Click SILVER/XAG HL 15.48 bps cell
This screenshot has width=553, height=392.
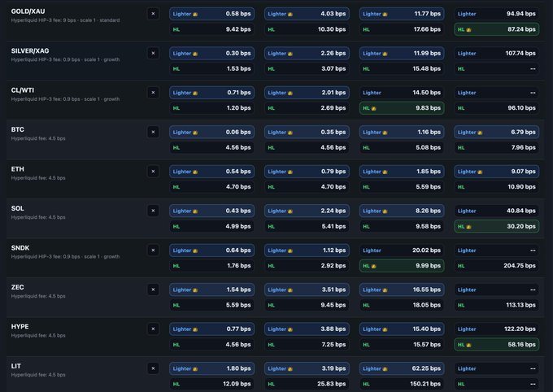tap(402, 69)
